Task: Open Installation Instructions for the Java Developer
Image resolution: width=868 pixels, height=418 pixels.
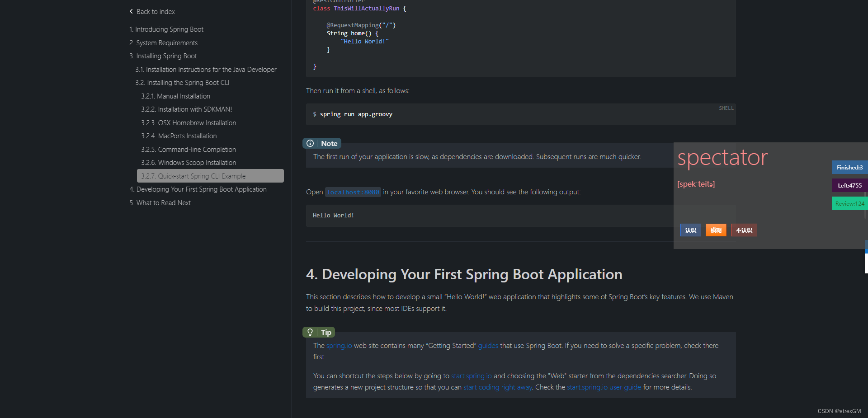Action: coord(206,70)
